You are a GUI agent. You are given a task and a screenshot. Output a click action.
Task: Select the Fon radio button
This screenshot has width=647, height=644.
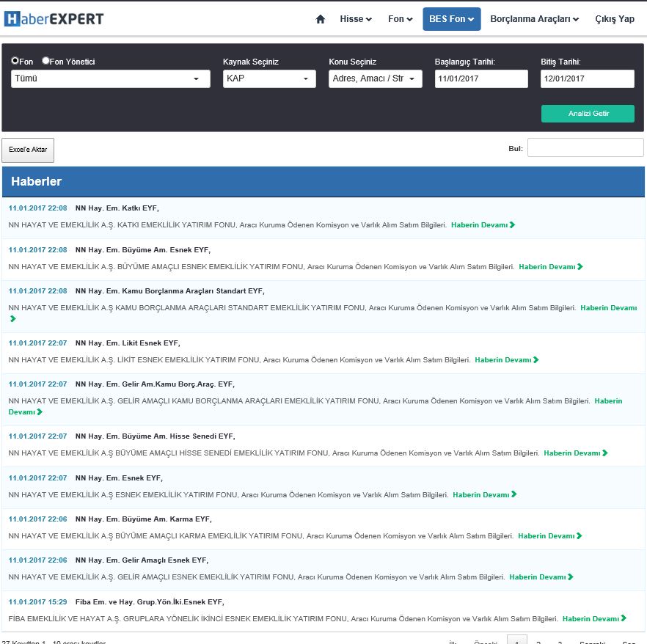(x=15, y=61)
